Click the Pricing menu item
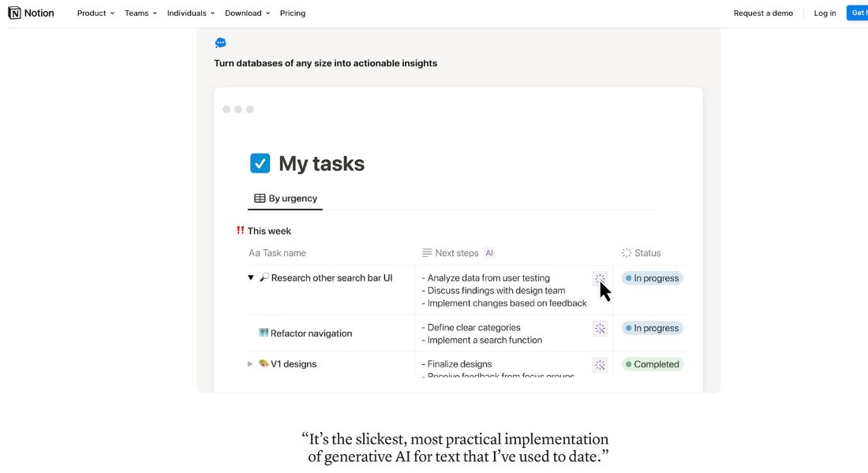This screenshot has height=473, width=868. tap(293, 13)
